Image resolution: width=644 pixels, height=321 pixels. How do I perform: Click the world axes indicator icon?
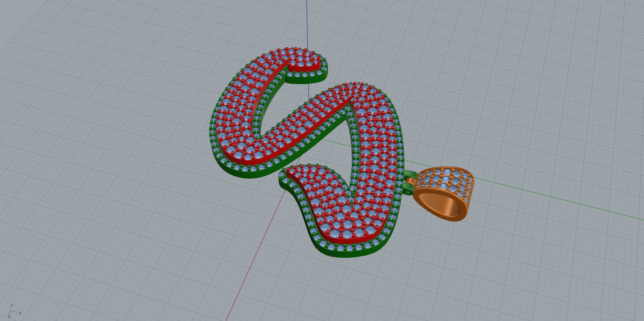14,311
